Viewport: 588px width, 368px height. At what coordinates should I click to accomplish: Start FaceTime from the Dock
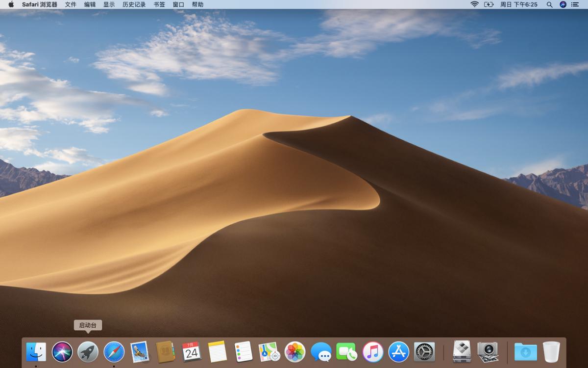[x=347, y=352]
